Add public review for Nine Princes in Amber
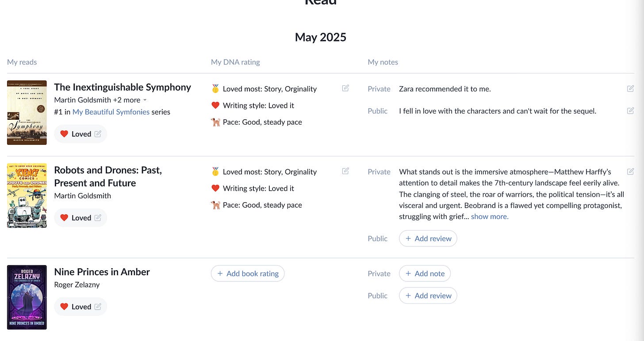The height and width of the screenshot is (341, 644). (428, 296)
